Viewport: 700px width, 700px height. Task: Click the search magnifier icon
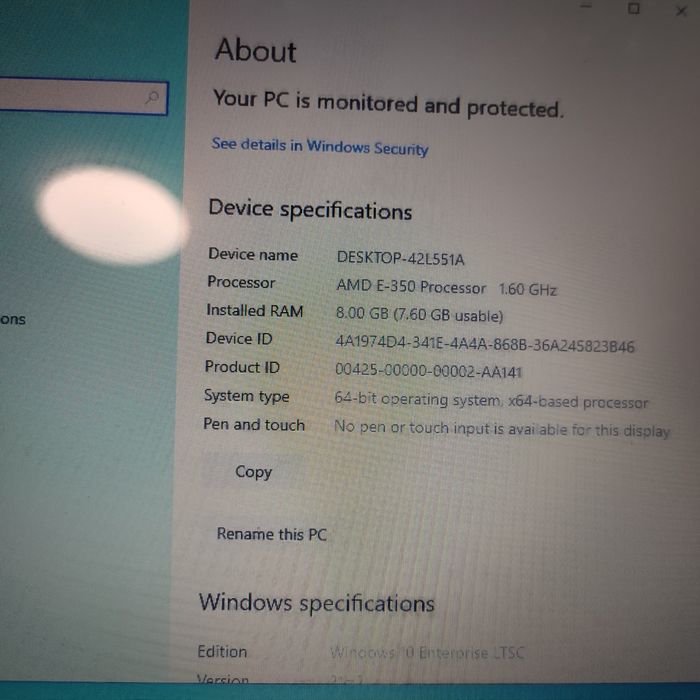[153, 96]
